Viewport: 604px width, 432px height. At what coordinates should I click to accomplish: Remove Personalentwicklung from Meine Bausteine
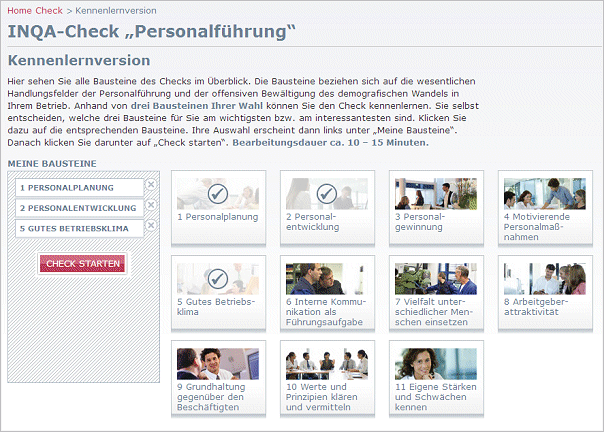pos(151,205)
